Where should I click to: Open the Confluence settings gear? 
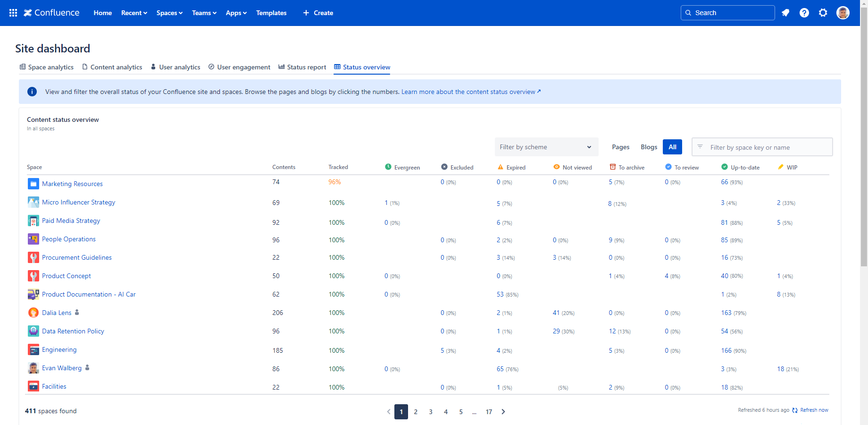point(823,13)
